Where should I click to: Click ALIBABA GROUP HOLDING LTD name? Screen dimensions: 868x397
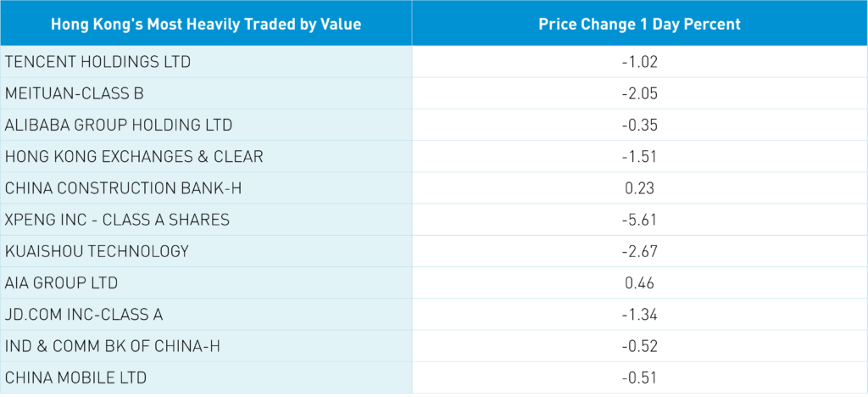point(119,125)
